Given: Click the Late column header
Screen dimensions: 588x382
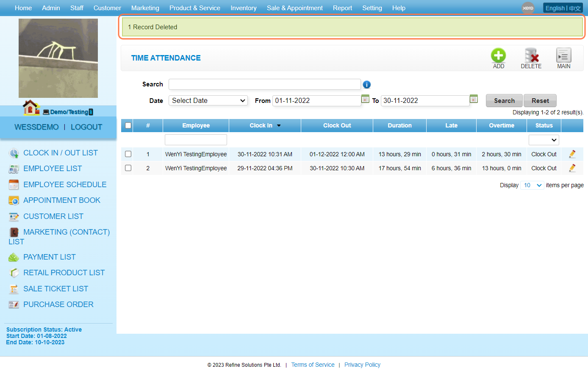Looking at the screenshot, I should [451, 125].
